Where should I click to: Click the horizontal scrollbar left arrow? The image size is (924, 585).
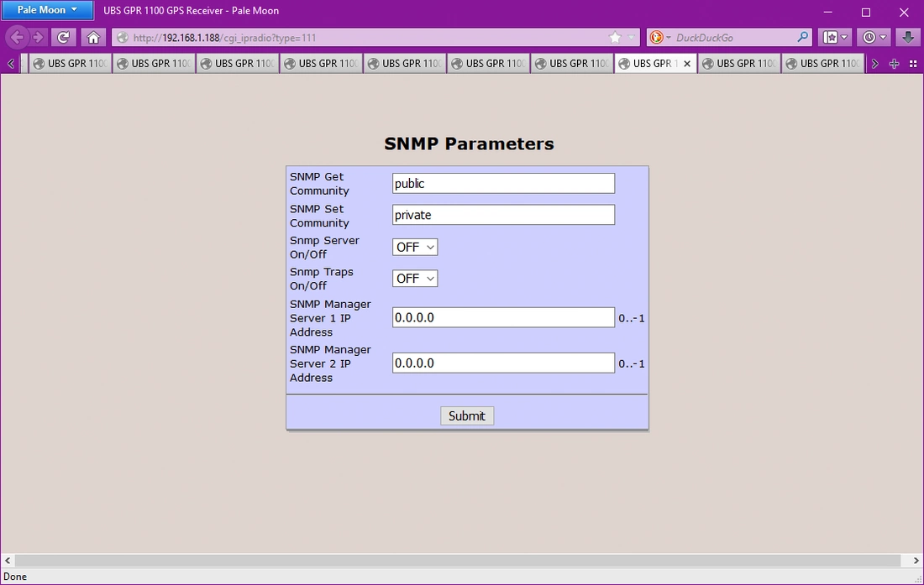click(x=8, y=561)
